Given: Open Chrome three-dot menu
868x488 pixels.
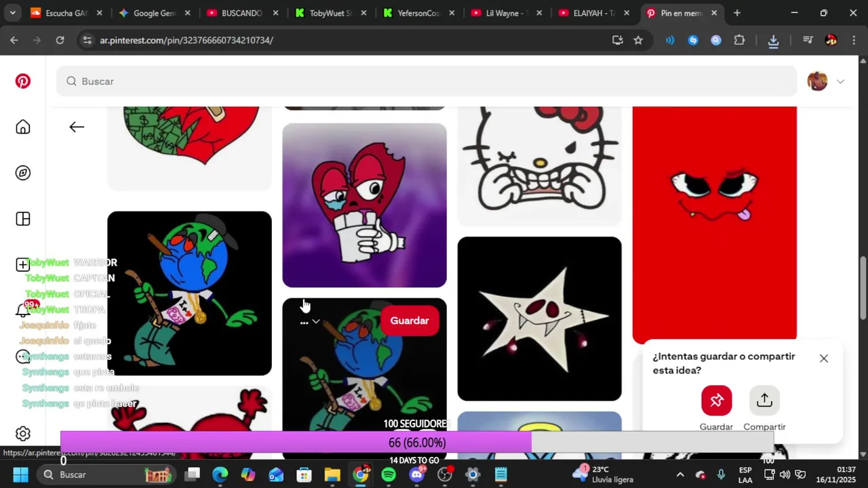Looking at the screenshot, I should (x=853, y=40).
